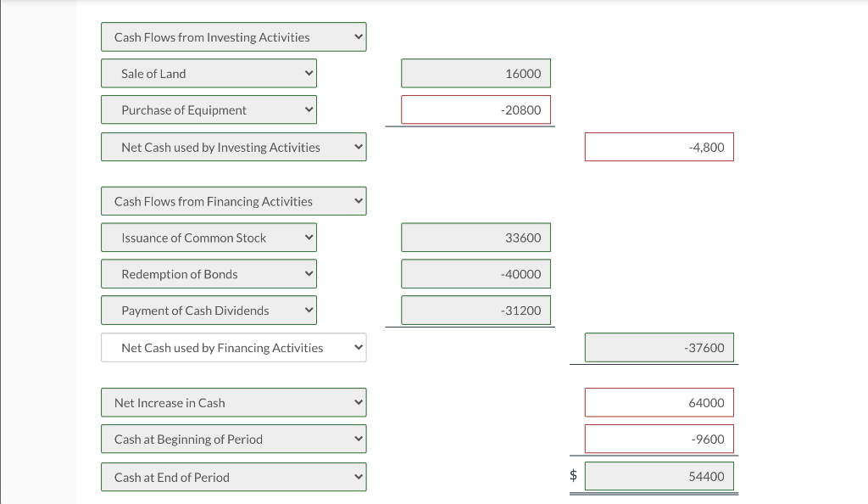Open the Cash at End of Period dropdown
868x504 pixels.
(x=233, y=477)
